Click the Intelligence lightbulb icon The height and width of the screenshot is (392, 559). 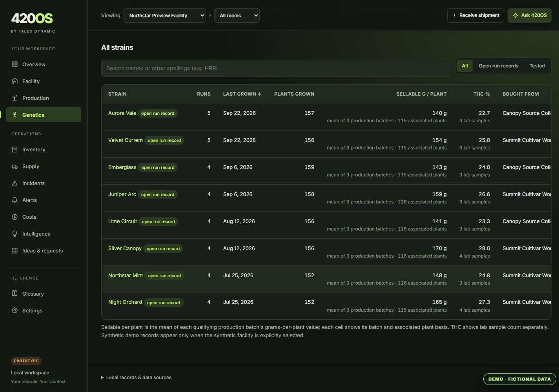pyautogui.click(x=15, y=234)
